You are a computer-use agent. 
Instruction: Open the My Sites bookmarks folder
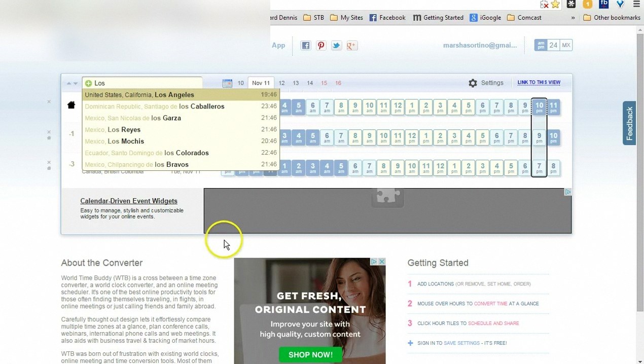[346, 18]
